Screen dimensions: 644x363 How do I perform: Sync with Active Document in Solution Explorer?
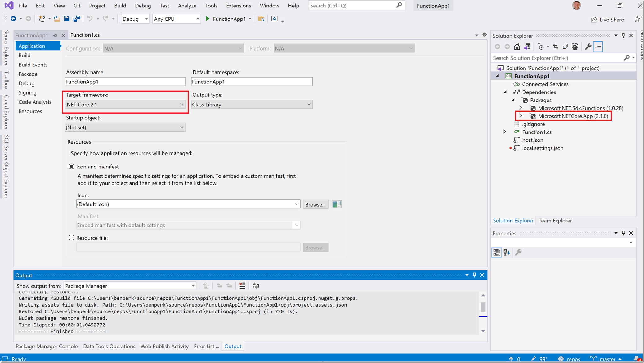pos(556,47)
